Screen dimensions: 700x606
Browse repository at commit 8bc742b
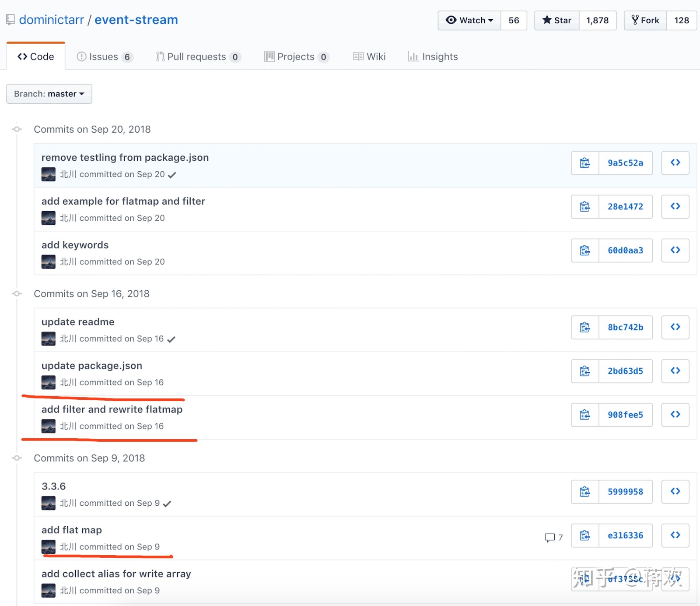tap(675, 327)
